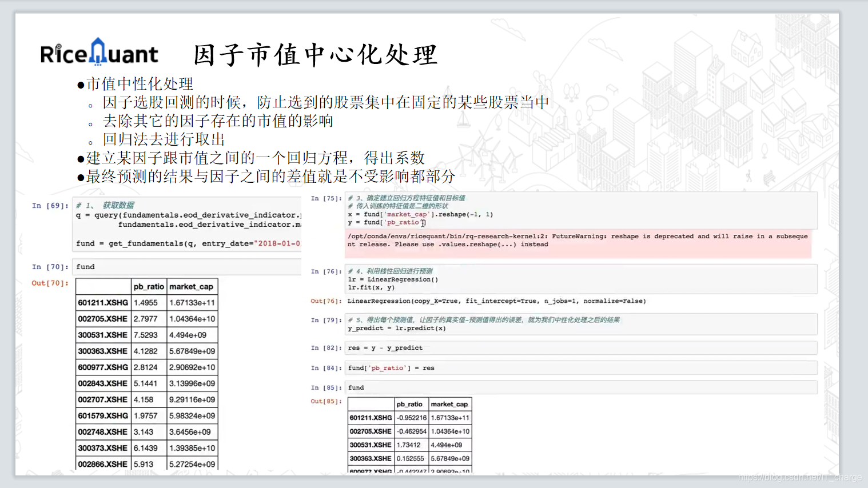Click the slide title 因子市值中心化处理
The width and height of the screenshot is (868, 488).
[x=315, y=55]
